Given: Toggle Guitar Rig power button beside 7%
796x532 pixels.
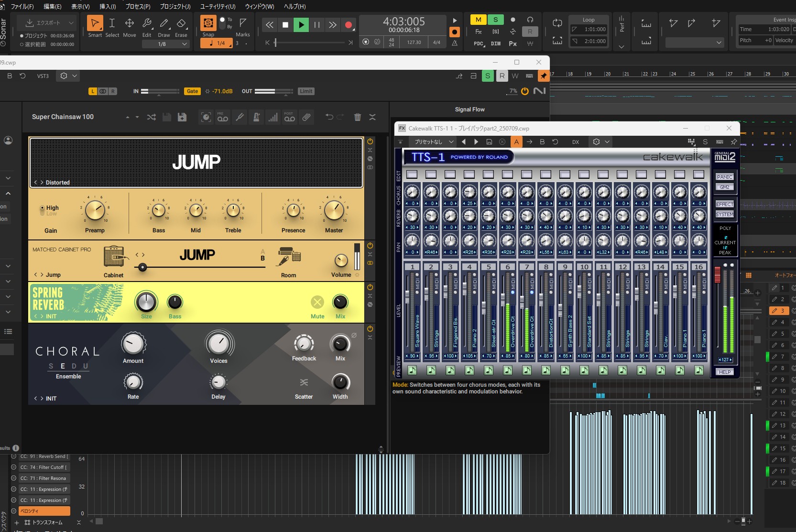Looking at the screenshot, I should tap(525, 91).
